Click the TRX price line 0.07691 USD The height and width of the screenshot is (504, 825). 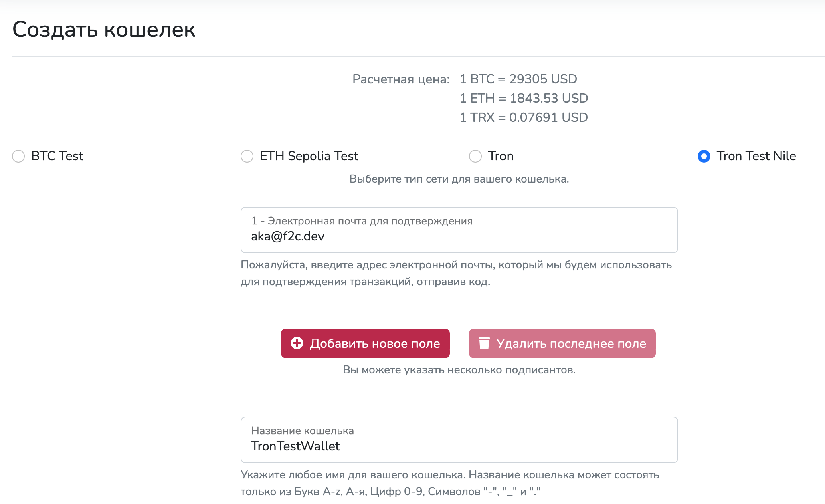(x=524, y=118)
